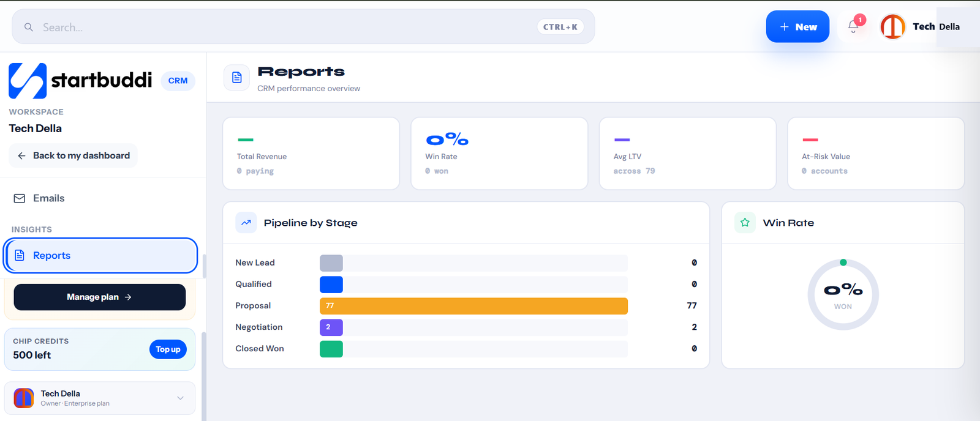Click the 'across 79' text in Avg LTV

tap(634, 171)
